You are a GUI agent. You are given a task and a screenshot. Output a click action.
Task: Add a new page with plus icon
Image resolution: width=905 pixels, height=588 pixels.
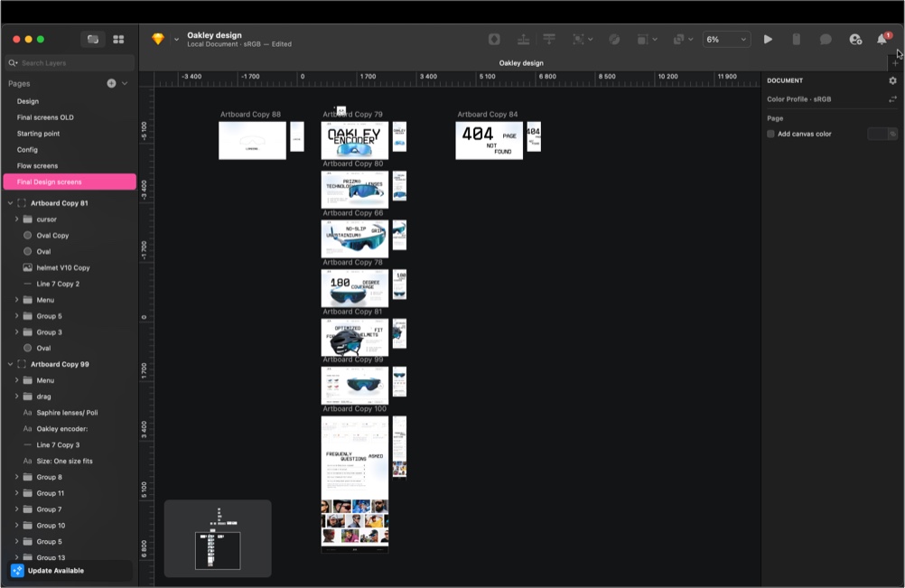pyautogui.click(x=111, y=83)
